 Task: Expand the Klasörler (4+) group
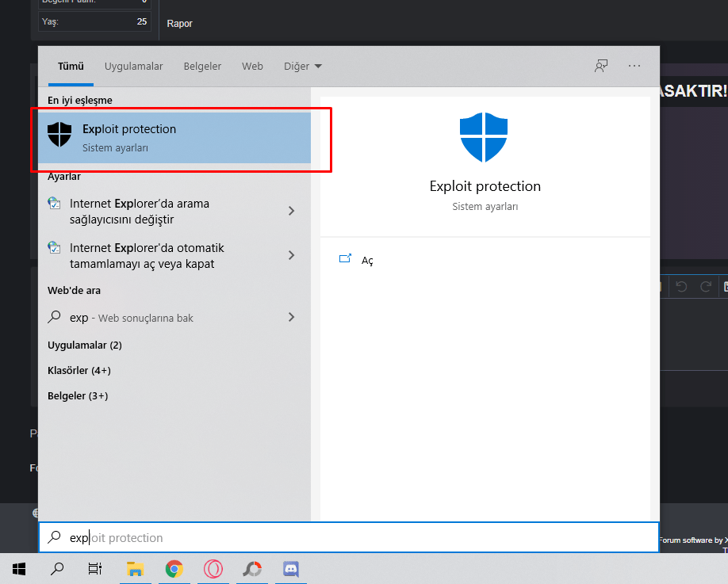[x=79, y=371]
